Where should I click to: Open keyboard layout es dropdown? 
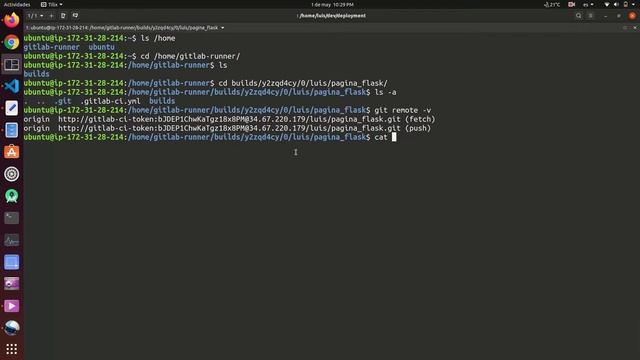tap(588, 4)
